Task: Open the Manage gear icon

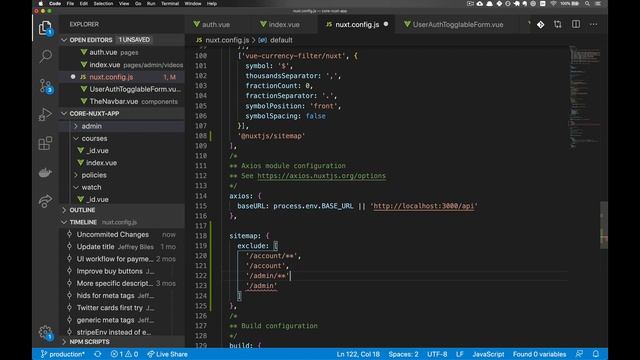Action: click(45, 332)
